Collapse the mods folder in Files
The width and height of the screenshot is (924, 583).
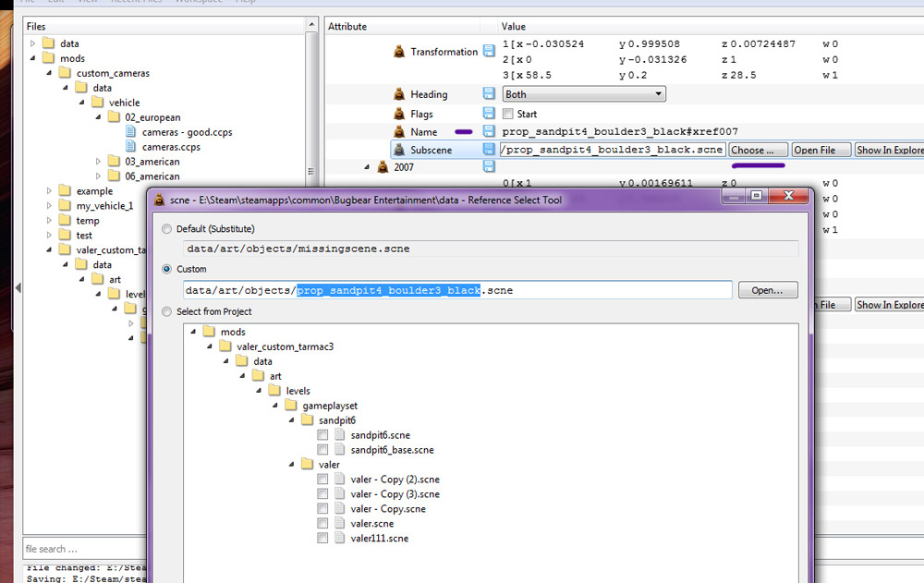pyautogui.click(x=32, y=58)
